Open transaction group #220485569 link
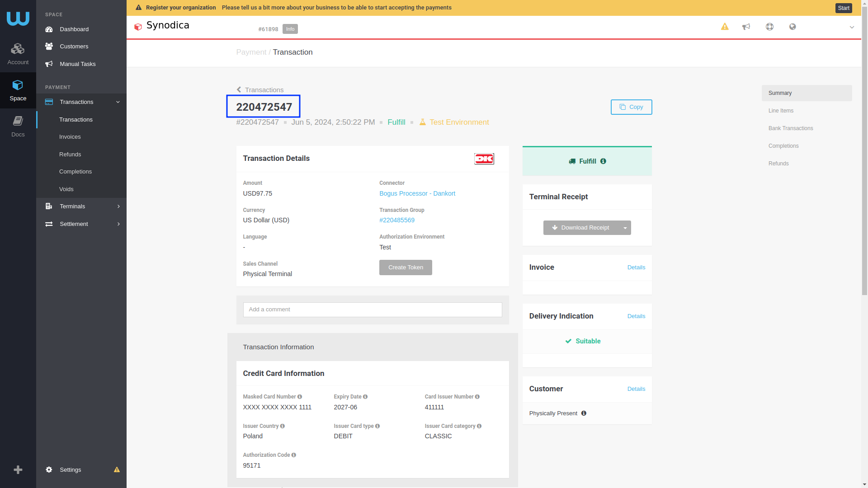The width and height of the screenshot is (868, 488). click(396, 220)
